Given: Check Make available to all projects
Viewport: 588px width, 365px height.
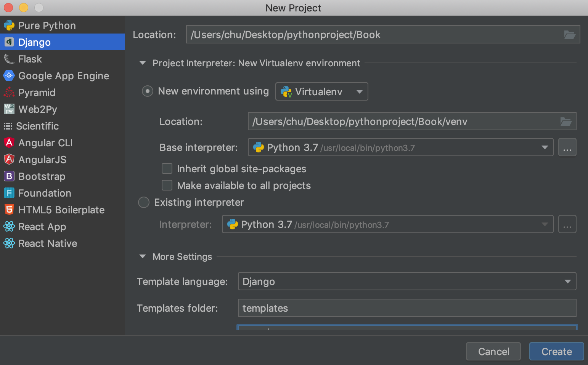Looking at the screenshot, I should pos(167,186).
